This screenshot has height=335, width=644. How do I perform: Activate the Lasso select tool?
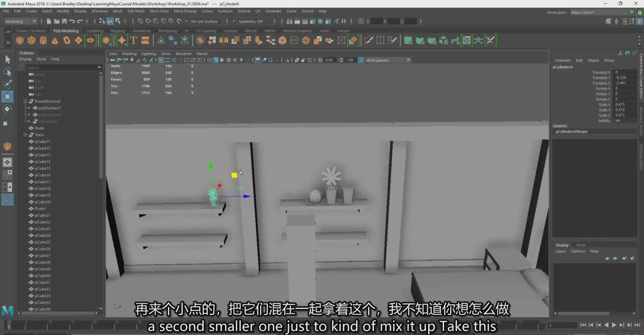pos(8,72)
